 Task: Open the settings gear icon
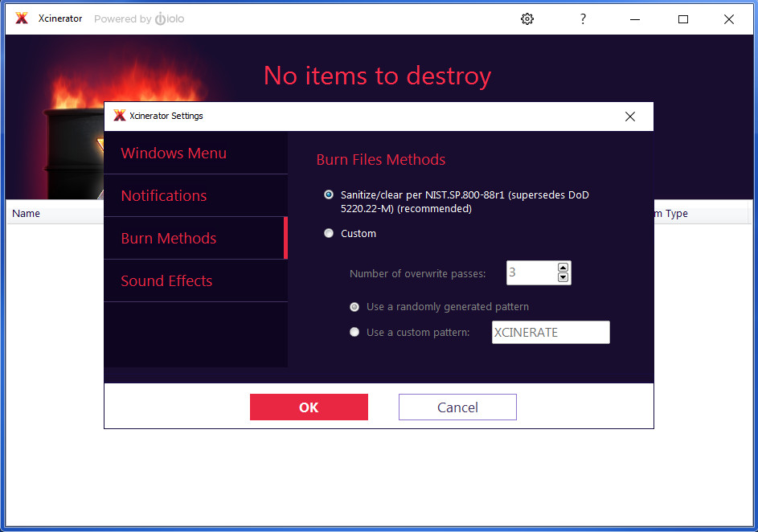[x=527, y=18]
